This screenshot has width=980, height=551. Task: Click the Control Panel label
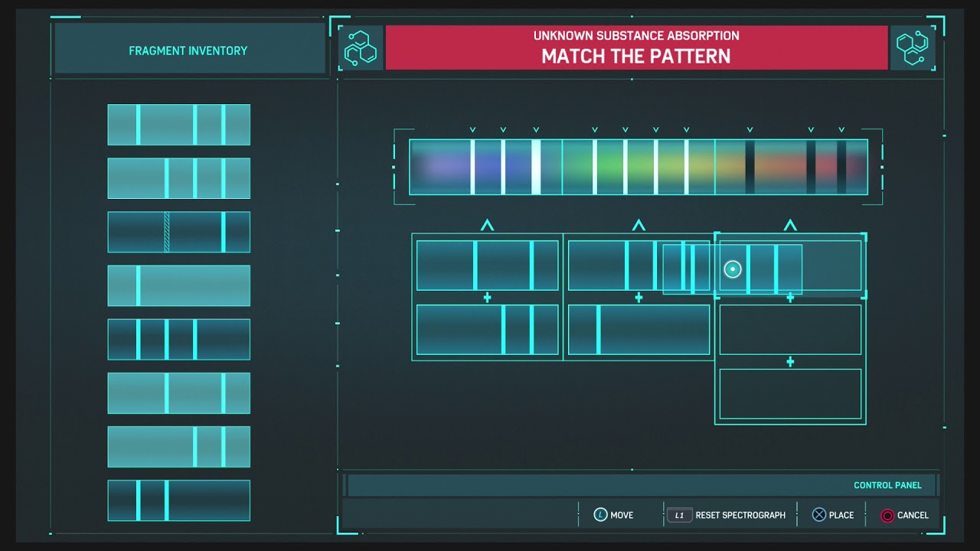pos(887,485)
